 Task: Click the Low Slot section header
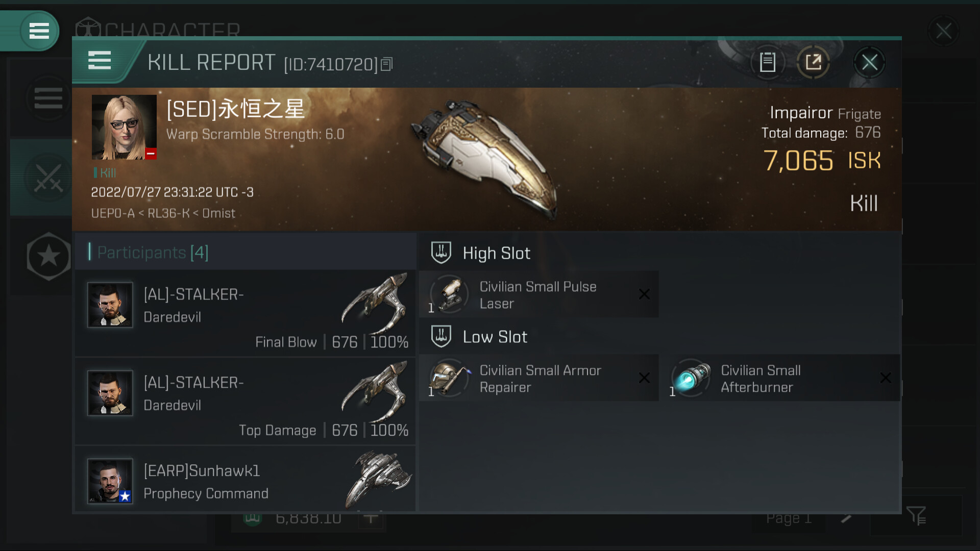coord(495,337)
